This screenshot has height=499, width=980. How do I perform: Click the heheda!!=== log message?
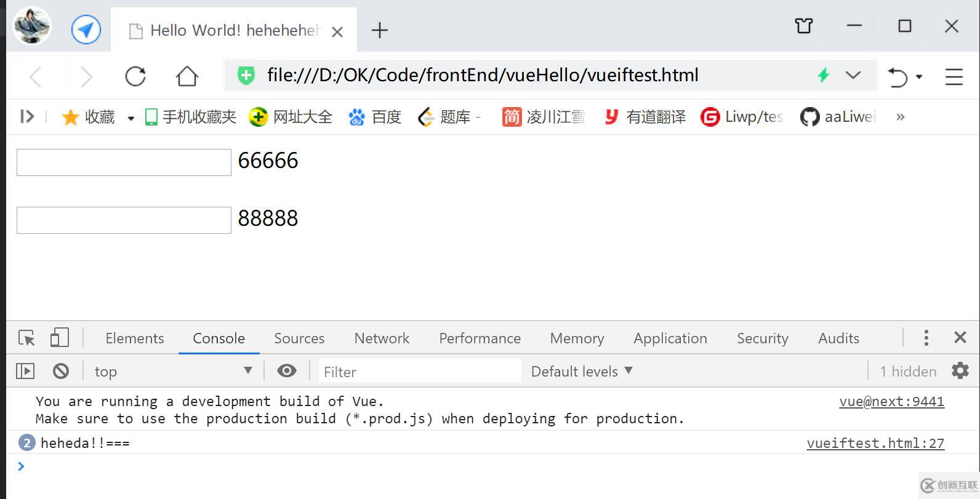(x=85, y=443)
